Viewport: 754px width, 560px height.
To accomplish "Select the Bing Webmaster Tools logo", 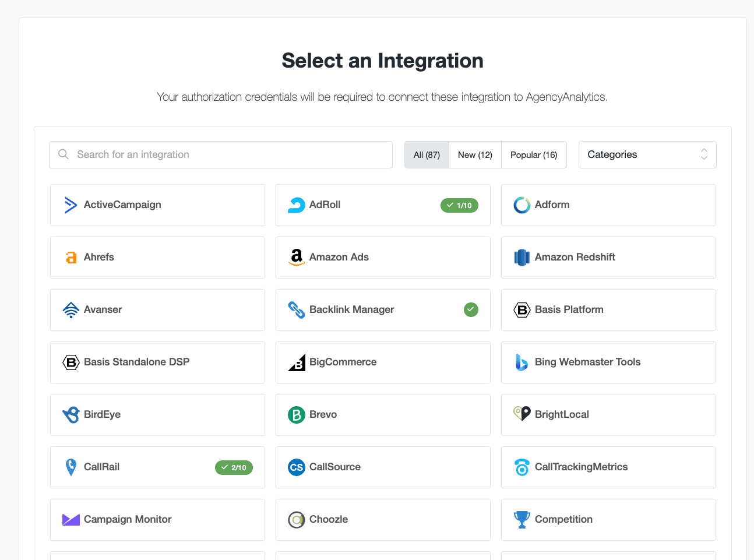I will 522,362.
